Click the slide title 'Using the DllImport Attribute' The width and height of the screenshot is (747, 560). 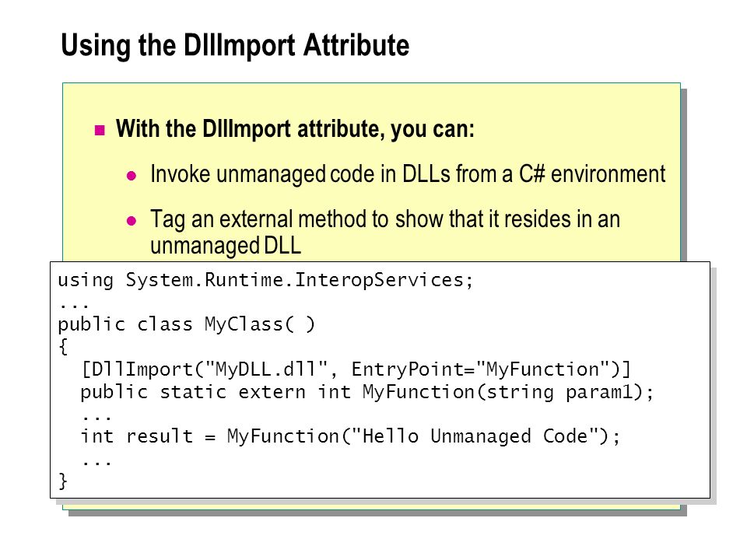[235, 46]
